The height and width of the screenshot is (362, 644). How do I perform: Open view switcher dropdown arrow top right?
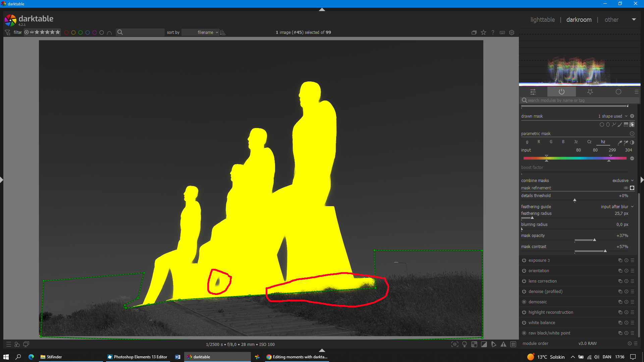coord(634,19)
